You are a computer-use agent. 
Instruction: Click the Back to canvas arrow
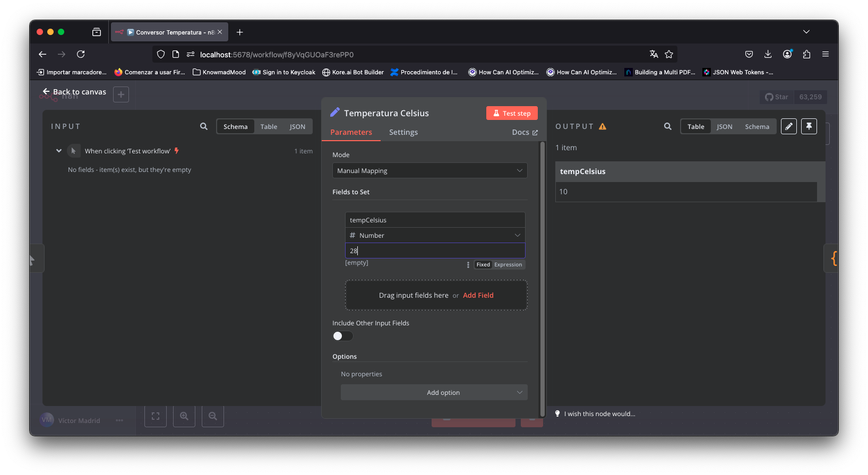46,92
